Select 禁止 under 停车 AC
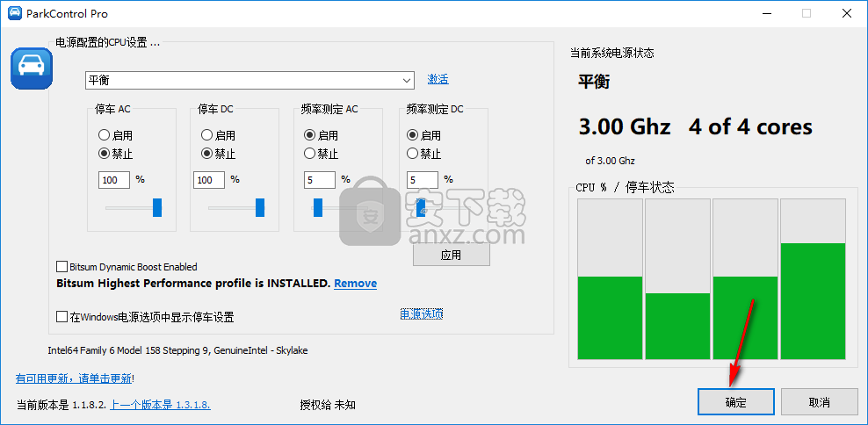 tap(115, 154)
